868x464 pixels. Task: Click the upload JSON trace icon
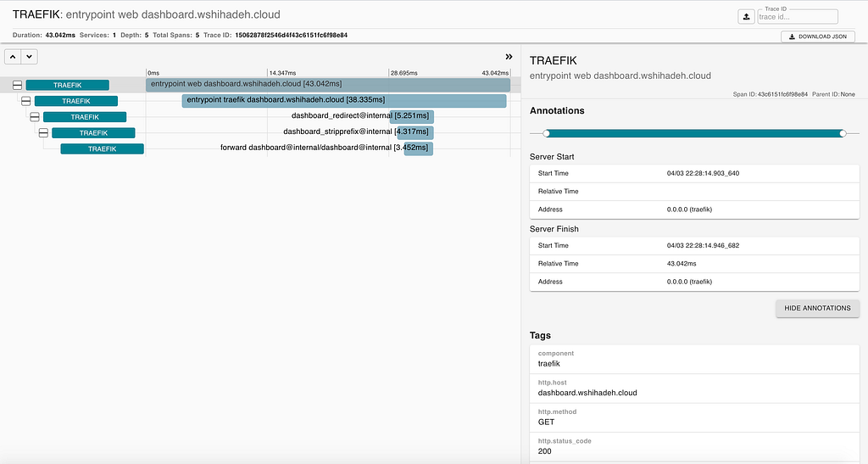[746, 17]
